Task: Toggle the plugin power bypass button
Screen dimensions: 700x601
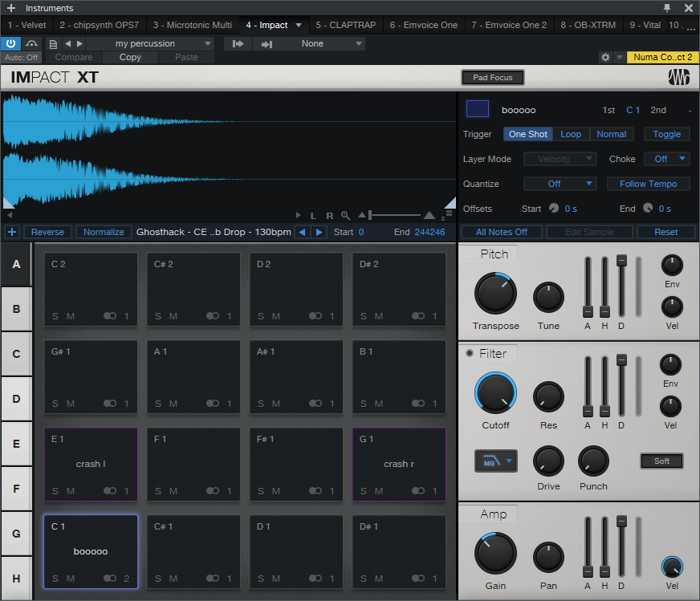Action: (x=10, y=43)
